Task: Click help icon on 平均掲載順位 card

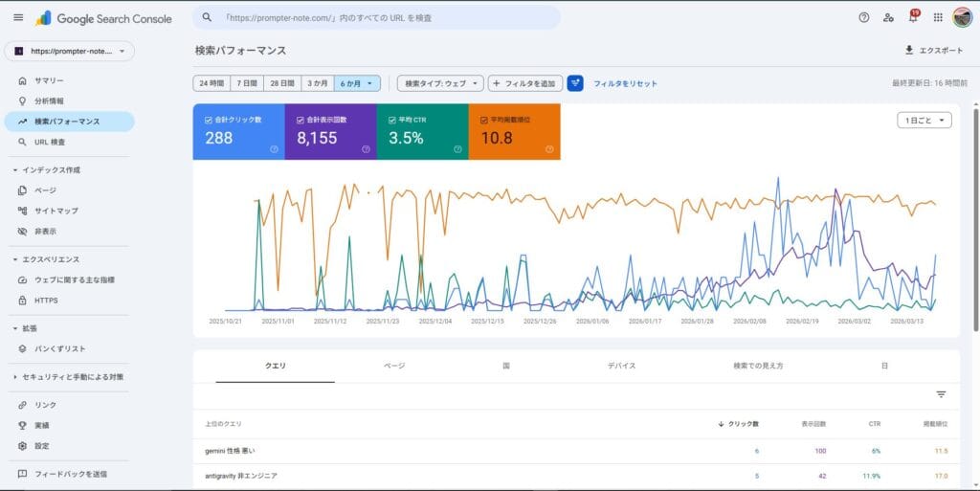Action: pos(549,149)
